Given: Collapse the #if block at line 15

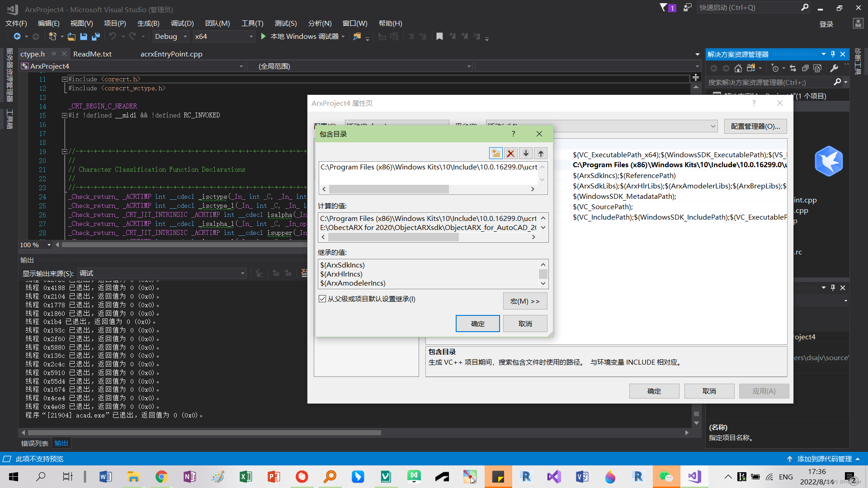Looking at the screenshot, I should pyautogui.click(x=65, y=115).
